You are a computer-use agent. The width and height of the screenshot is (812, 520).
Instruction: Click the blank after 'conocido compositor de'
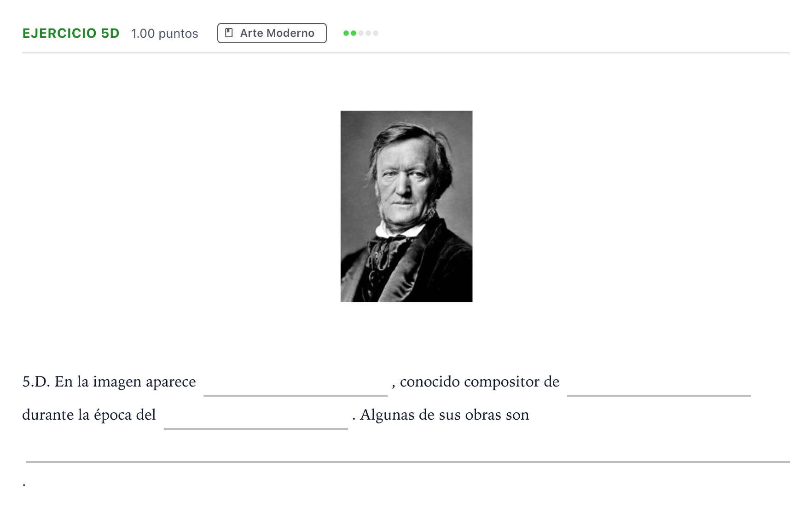pos(659,383)
